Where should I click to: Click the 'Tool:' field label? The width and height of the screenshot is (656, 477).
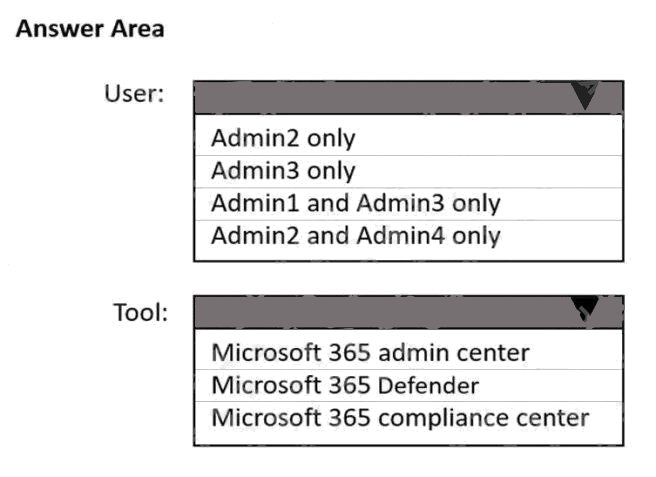coord(140,312)
